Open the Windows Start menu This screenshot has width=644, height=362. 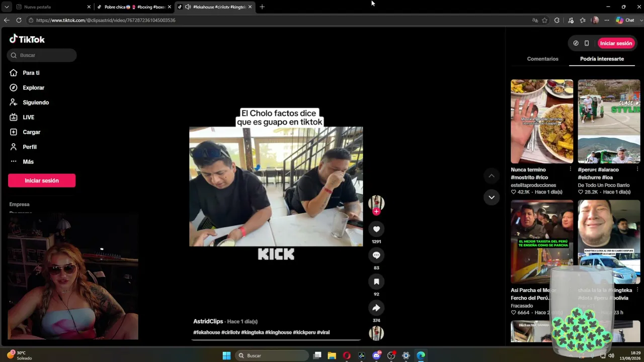(x=226, y=355)
